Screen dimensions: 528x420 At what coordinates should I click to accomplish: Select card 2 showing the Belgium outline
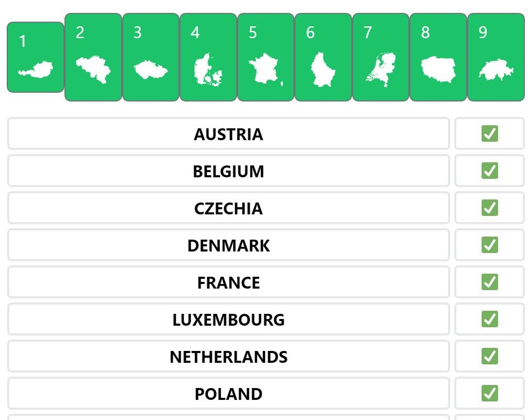(x=93, y=57)
